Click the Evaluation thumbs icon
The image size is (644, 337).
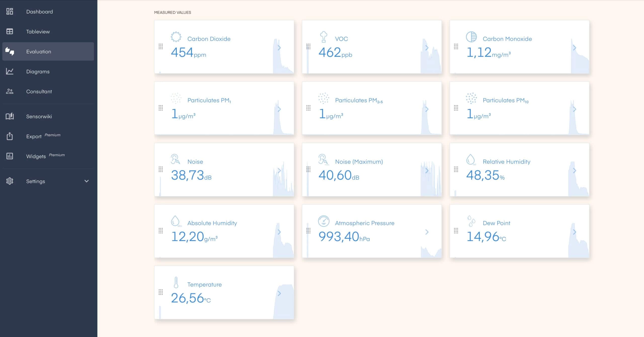10,51
